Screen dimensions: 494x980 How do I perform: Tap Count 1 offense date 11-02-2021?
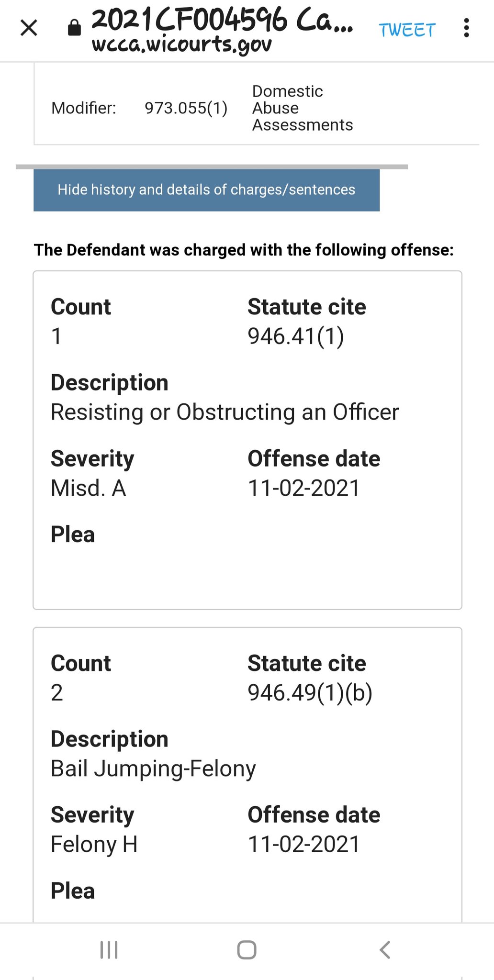pos(303,488)
